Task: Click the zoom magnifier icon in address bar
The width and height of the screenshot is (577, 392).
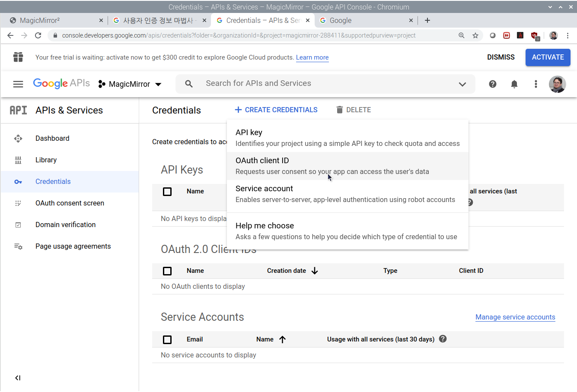Action: coord(462,35)
